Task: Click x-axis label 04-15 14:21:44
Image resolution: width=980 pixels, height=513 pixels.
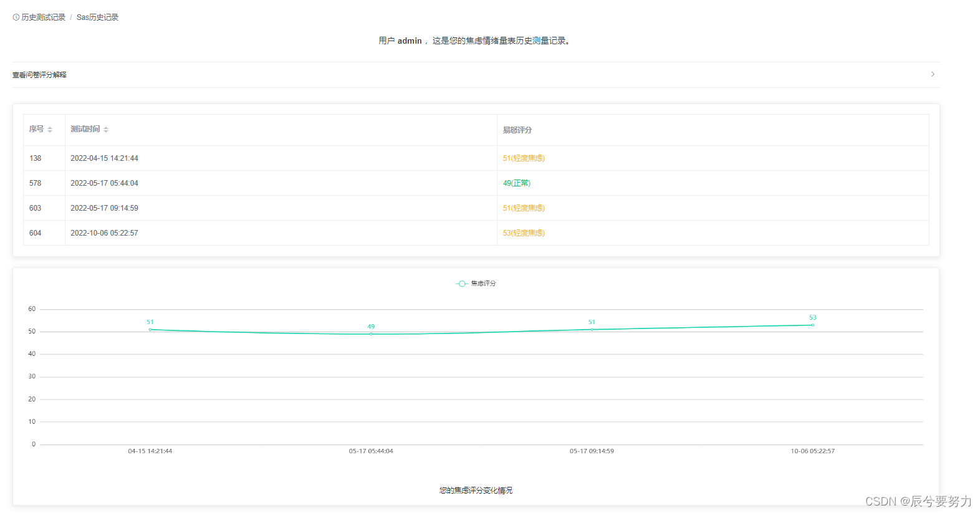Action: point(150,451)
